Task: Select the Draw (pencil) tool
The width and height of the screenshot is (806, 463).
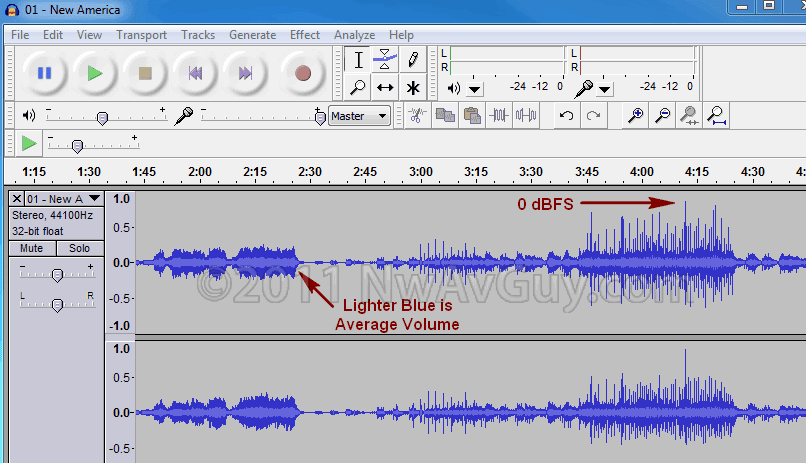Action: (x=412, y=60)
